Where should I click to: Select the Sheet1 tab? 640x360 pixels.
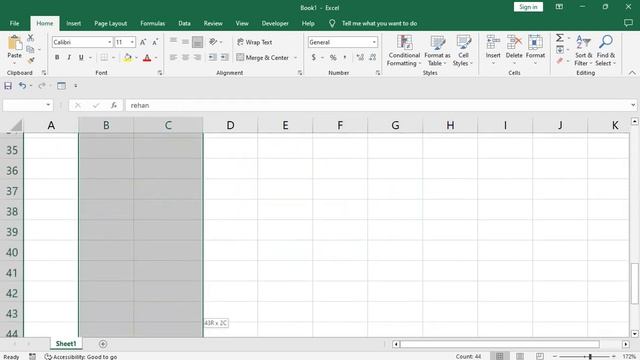(x=66, y=344)
